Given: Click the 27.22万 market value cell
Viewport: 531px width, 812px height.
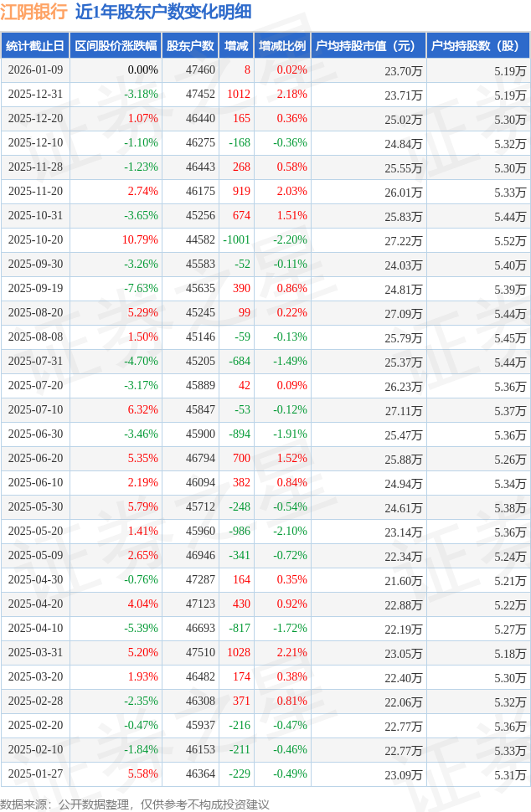Looking at the screenshot, I should pyautogui.click(x=404, y=240).
